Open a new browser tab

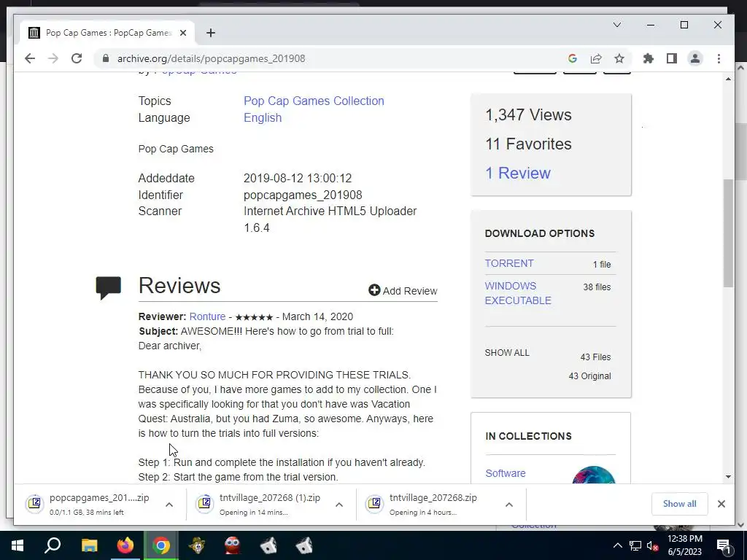click(211, 33)
